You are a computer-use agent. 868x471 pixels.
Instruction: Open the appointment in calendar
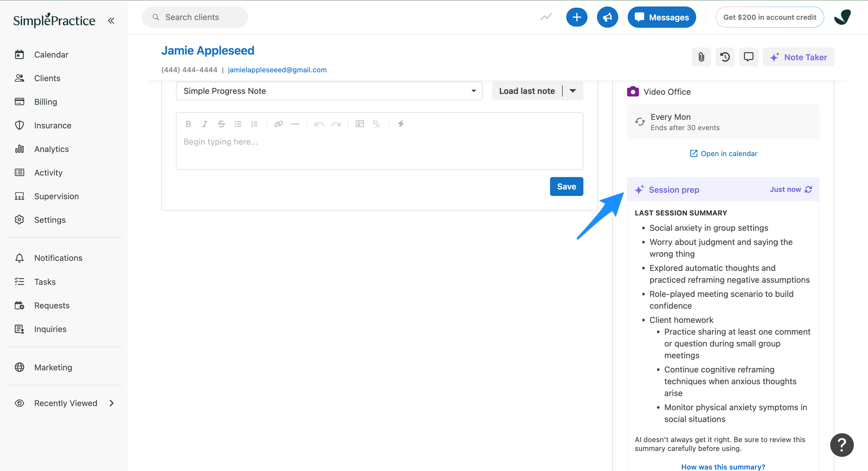[723, 154]
